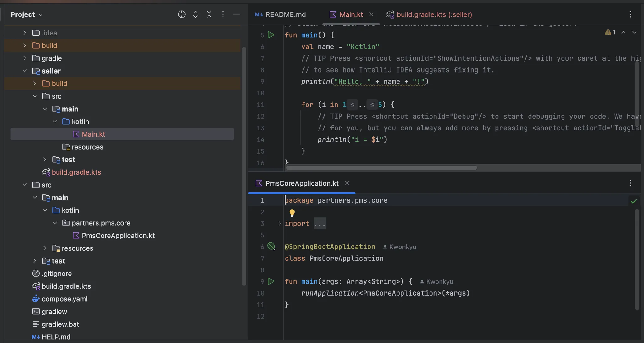Click the warning count indicator
The height and width of the screenshot is (343, 644).
pos(610,32)
